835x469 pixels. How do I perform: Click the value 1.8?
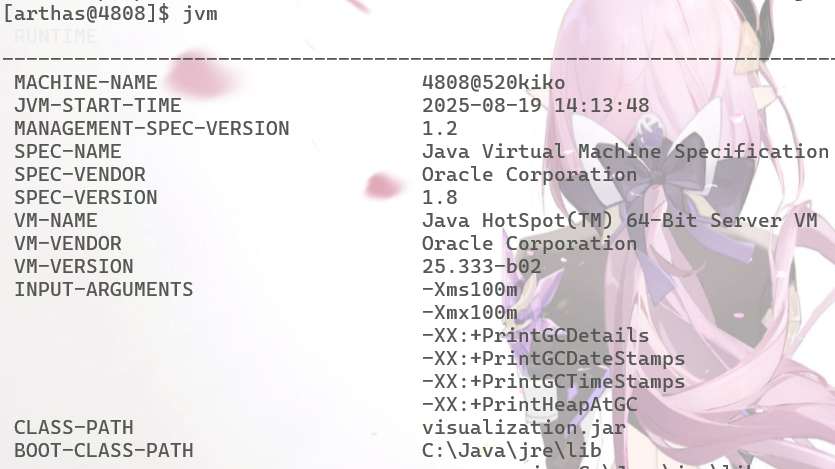coord(440,198)
